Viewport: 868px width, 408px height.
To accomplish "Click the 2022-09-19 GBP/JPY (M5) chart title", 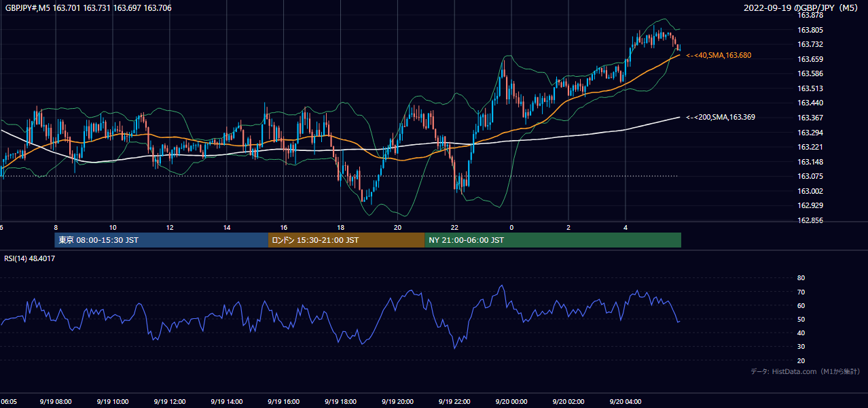I will coord(802,8).
